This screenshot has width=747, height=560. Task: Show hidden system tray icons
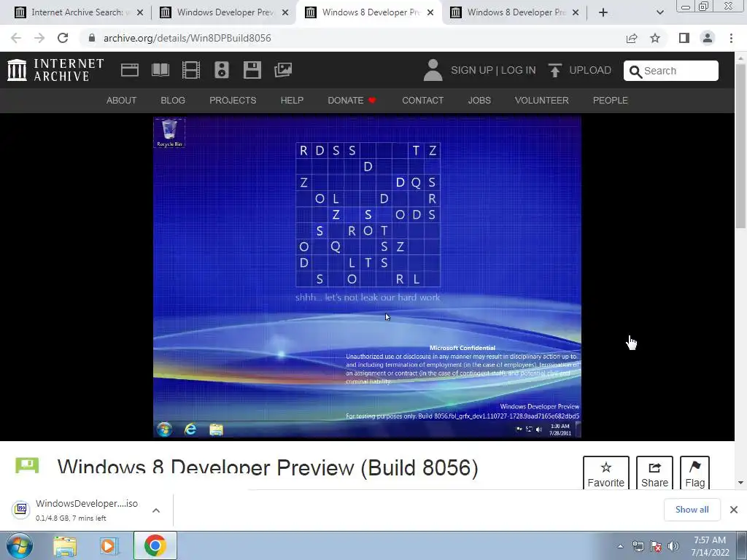pos(620,546)
